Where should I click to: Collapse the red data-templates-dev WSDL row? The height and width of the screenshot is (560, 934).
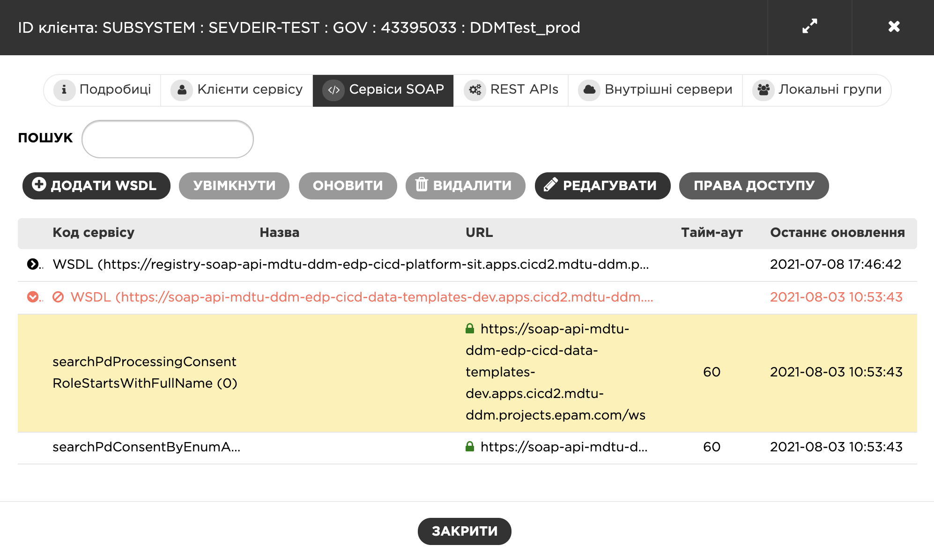[33, 297]
